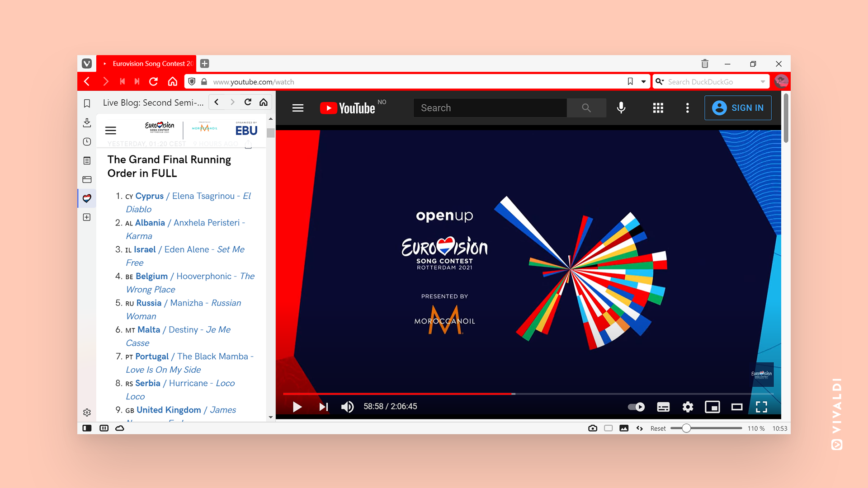Screen dimensions: 868x488
Task: Enter full screen video mode
Action: coord(761,407)
